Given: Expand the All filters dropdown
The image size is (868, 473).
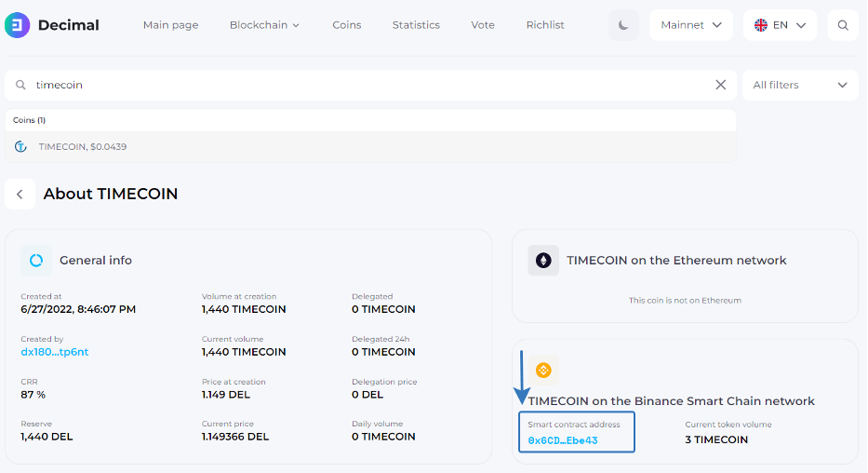Looking at the screenshot, I should click(799, 85).
